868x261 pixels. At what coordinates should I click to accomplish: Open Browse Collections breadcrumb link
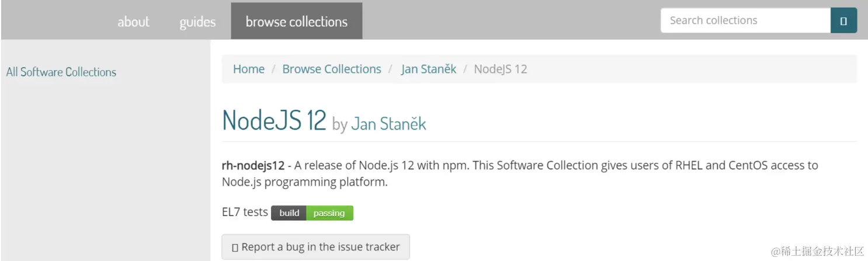[332, 69]
